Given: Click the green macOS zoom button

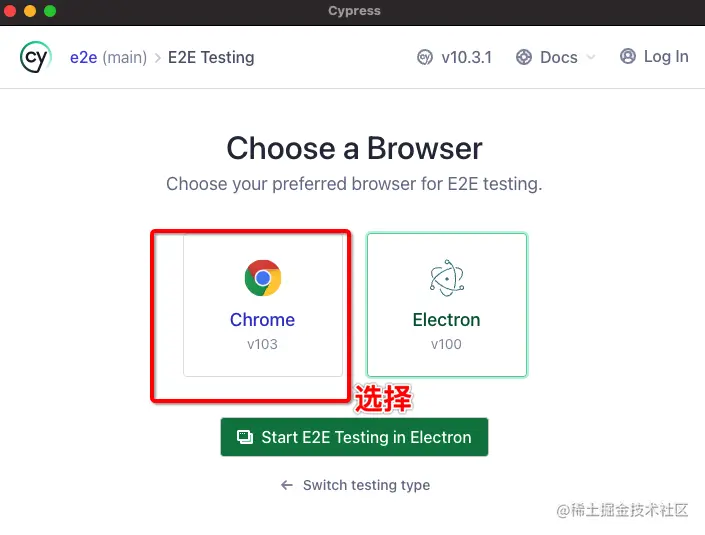Looking at the screenshot, I should point(50,11).
